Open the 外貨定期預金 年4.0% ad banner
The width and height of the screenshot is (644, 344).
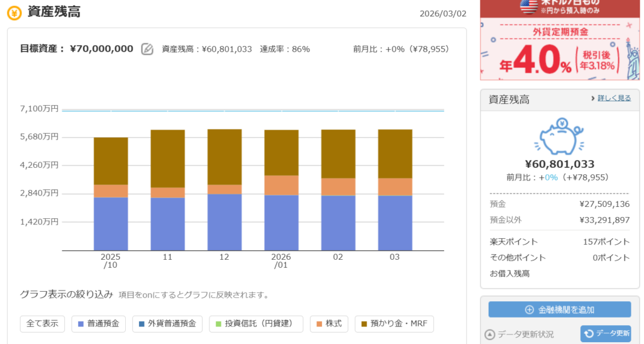[560, 50]
